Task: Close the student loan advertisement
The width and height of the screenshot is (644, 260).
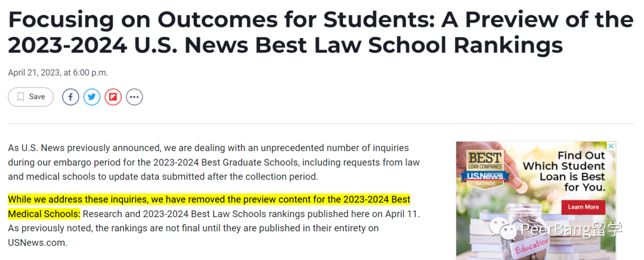Action: [x=612, y=146]
